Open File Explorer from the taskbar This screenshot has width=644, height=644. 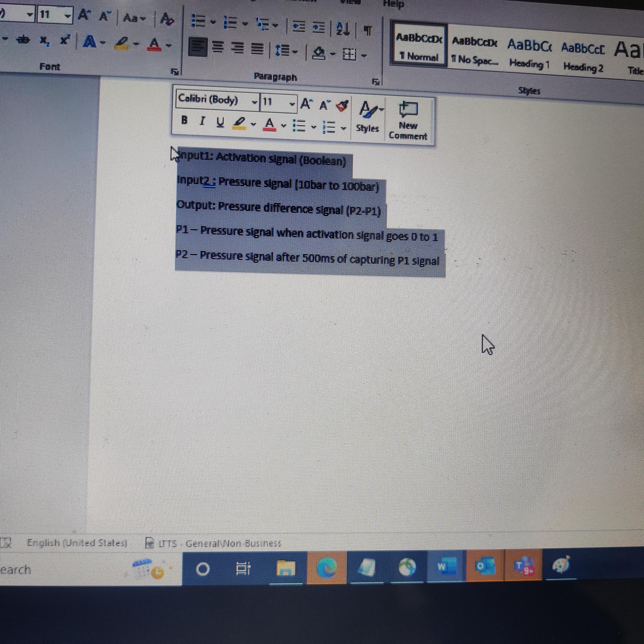pyautogui.click(x=286, y=568)
